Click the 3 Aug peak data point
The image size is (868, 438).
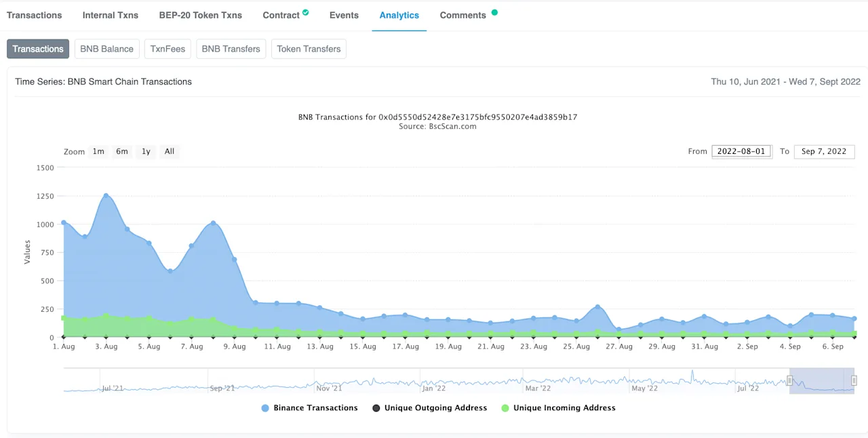coord(106,195)
